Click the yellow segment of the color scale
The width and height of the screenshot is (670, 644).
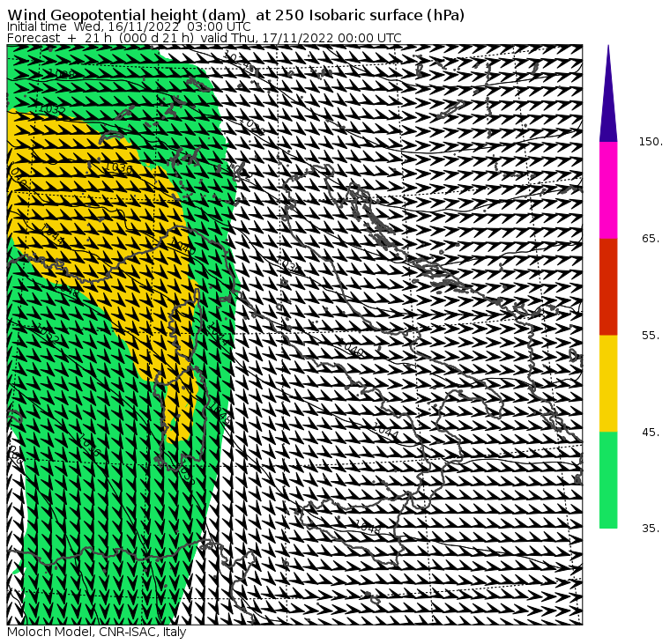coord(608,383)
